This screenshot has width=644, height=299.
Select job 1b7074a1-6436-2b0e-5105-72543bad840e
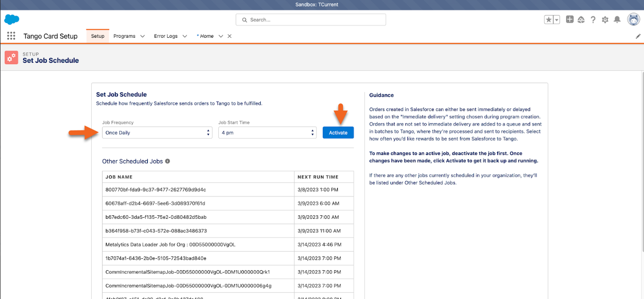click(156, 258)
